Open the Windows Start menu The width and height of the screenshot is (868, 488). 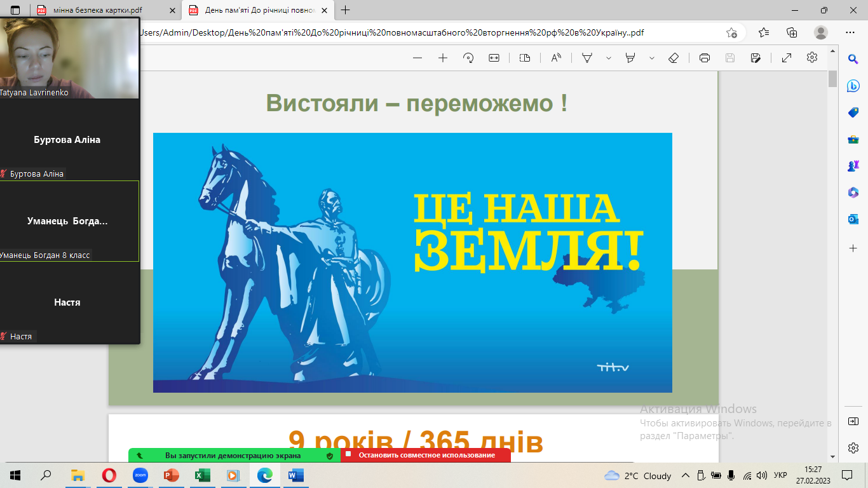pos(15,475)
